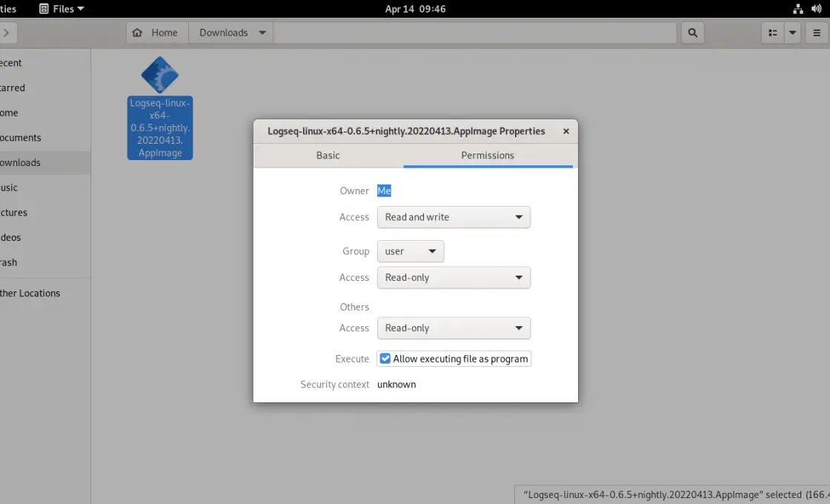Go forward with the navigation arrow
The width and height of the screenshot is (830, 504).
[x=7, y=33]
